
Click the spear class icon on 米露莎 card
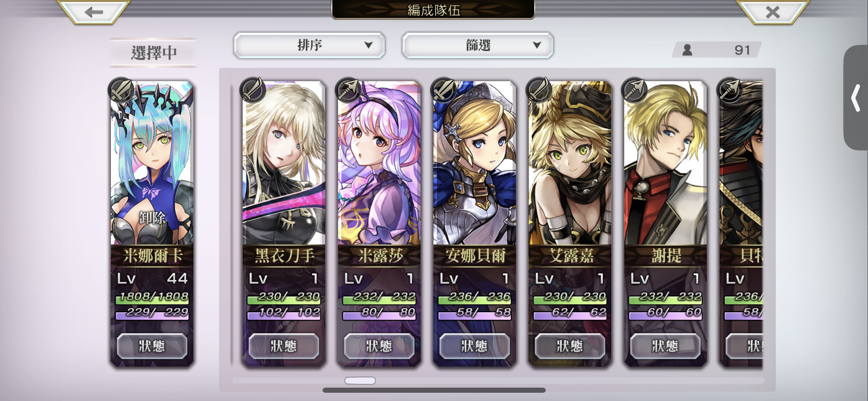(348, 90)
